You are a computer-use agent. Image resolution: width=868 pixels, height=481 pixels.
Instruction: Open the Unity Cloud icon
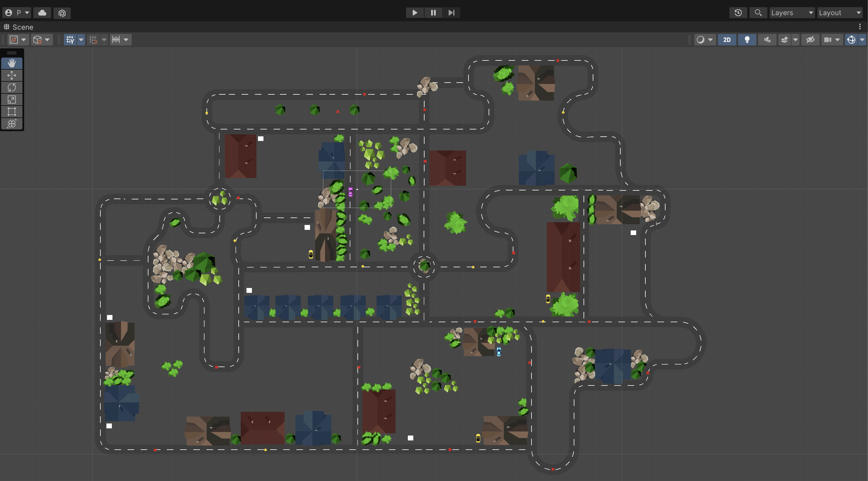point(43,13)
